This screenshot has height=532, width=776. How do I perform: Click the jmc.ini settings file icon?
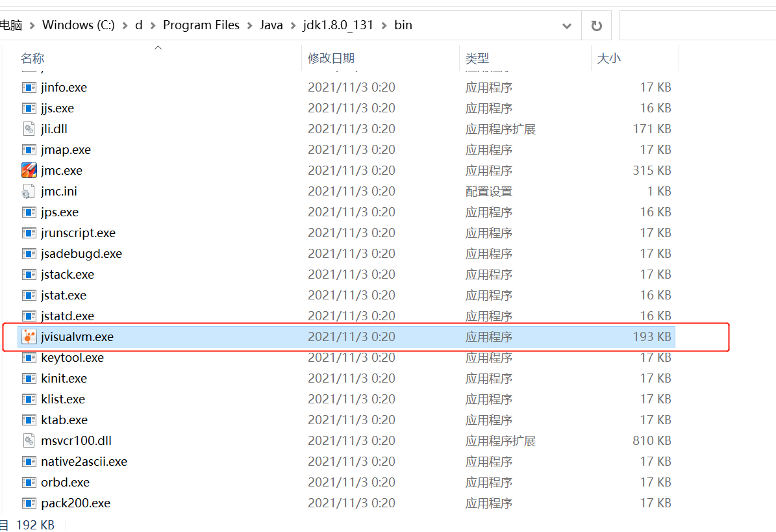[x=28, y=192]
